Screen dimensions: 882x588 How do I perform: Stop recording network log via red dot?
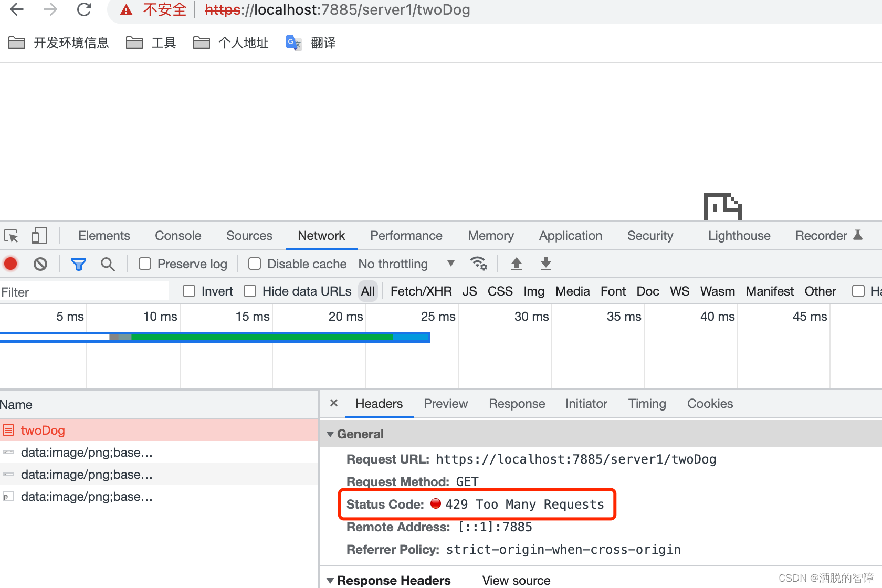coord(10,264)
